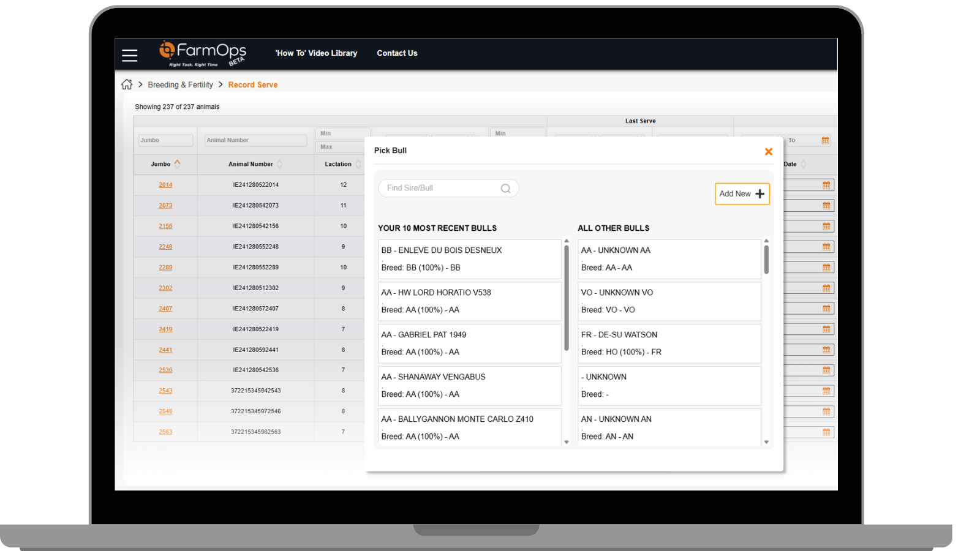The width and height of the screenshot is (980, 551).
Task: Open animal 2302 link
Action: (165, 288)
